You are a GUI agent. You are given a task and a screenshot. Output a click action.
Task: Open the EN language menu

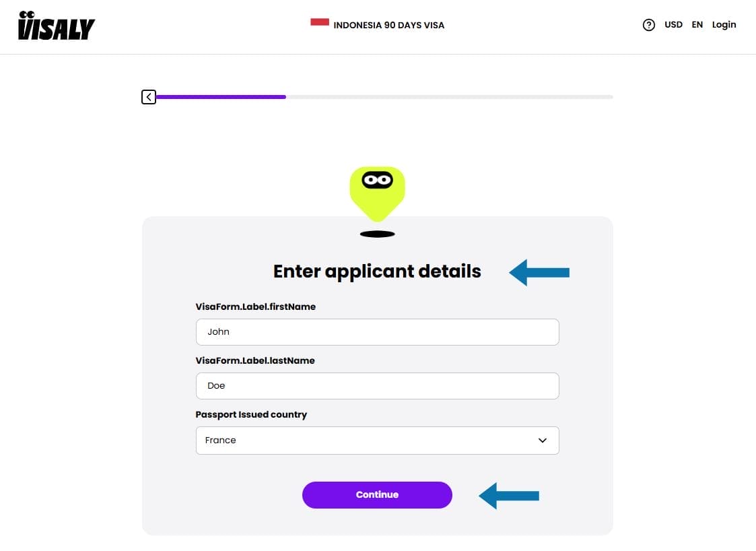pyautogui.click(x=697, y=25)
